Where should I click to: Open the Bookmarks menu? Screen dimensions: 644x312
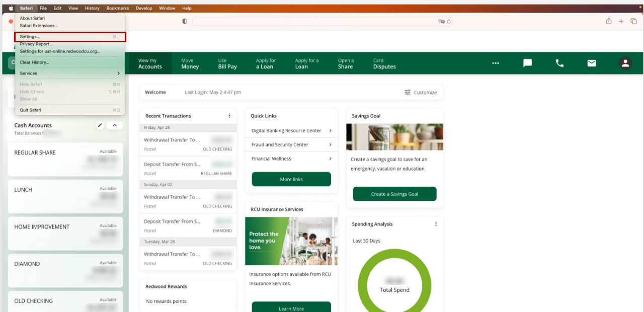pyautogui.click(x=117, y=8)
